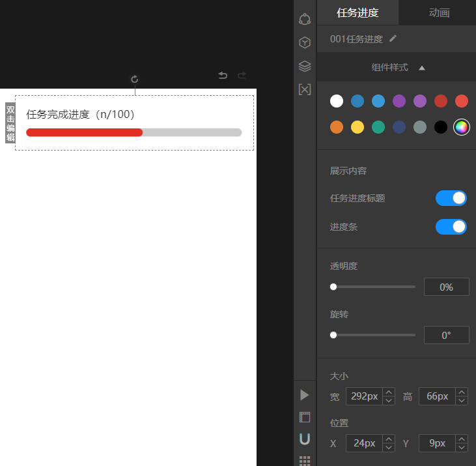Click the undo arrow icon
The height and width of the screenshot is (466, 476).
coord(223,75)
